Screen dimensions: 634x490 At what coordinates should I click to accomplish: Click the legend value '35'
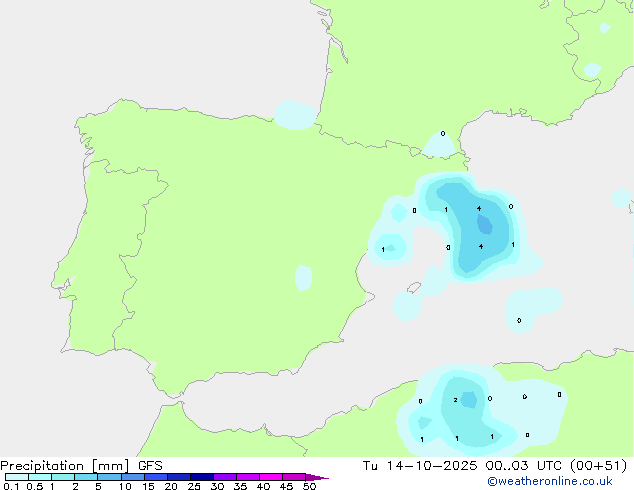(x=240, y=486)
